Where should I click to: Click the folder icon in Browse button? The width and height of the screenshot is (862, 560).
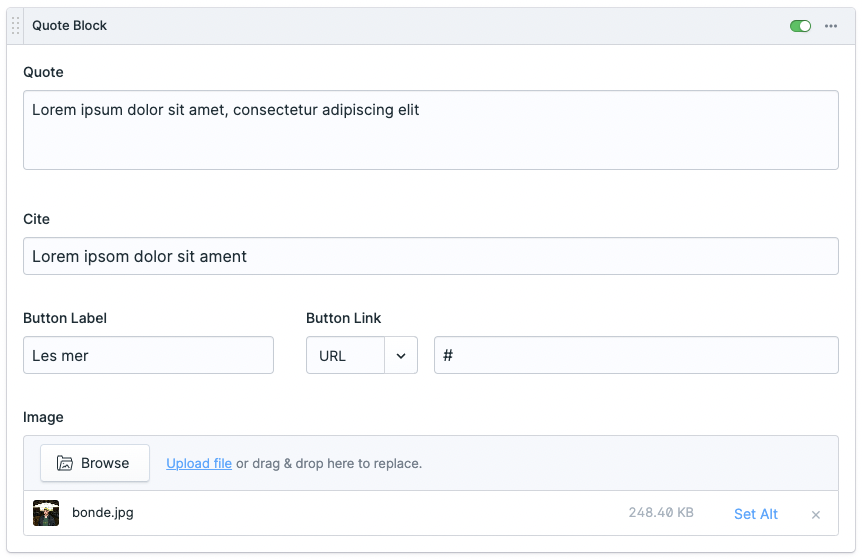click(65, 463)
